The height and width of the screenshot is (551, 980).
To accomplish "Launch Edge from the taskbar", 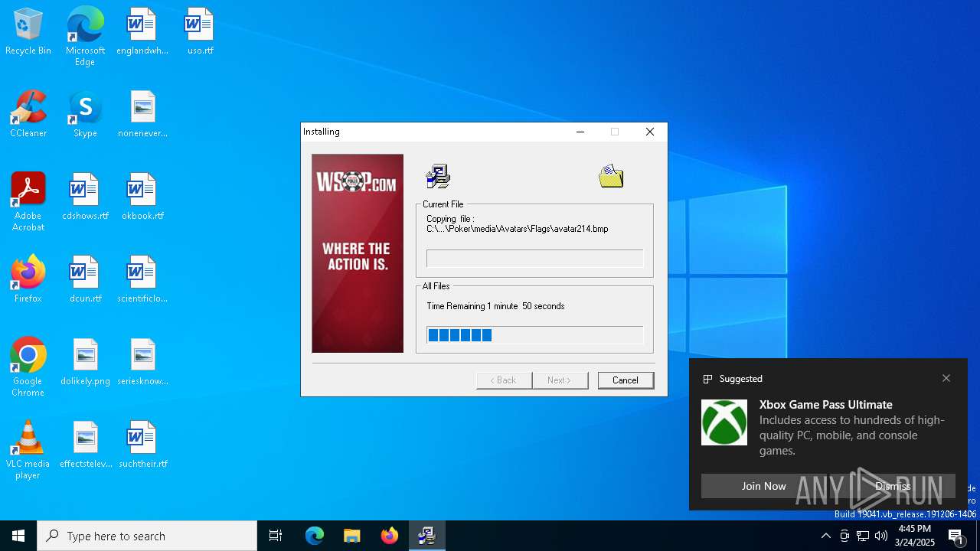I will [315, 536].
